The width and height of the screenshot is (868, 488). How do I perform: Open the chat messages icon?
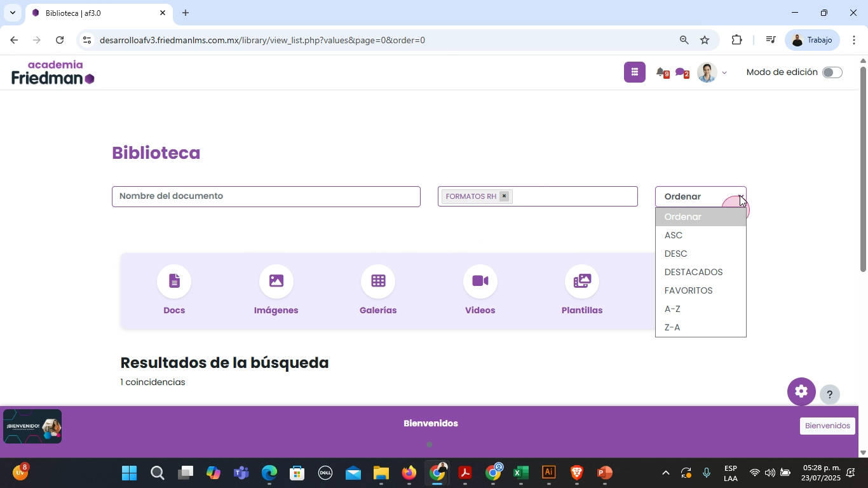pos(681,72)
